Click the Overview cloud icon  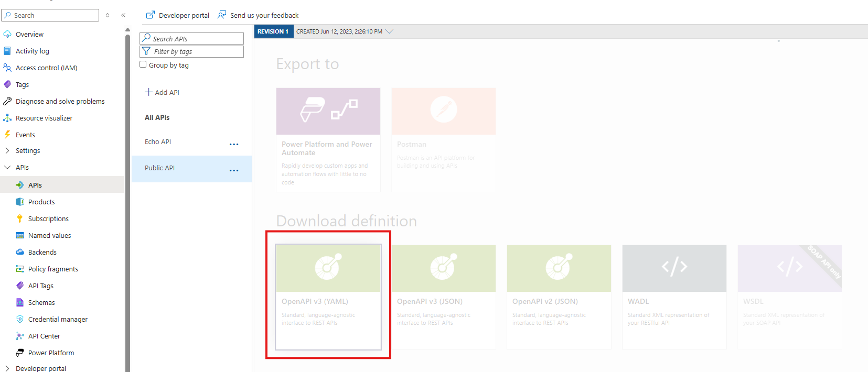pyautogui.click(x=7, y=34)
